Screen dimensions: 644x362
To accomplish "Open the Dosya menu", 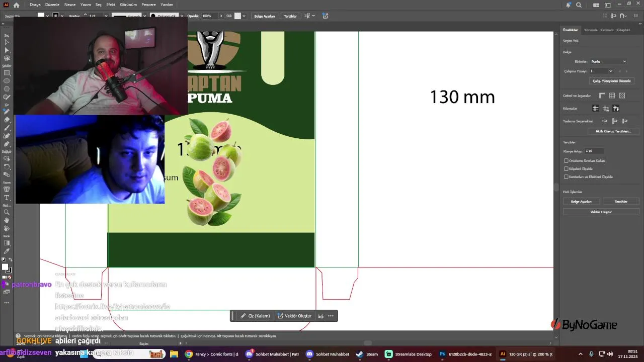I will 35,5.
